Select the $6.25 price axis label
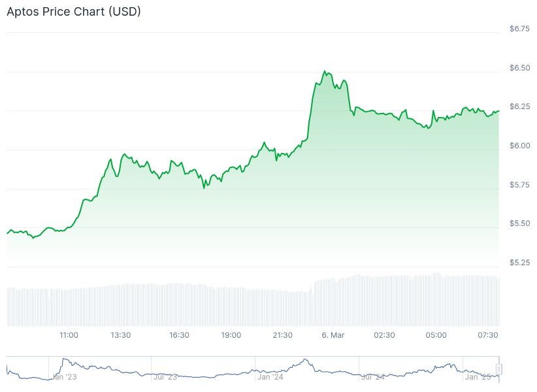This screenshot has width=537, height=392. [519, 106]
